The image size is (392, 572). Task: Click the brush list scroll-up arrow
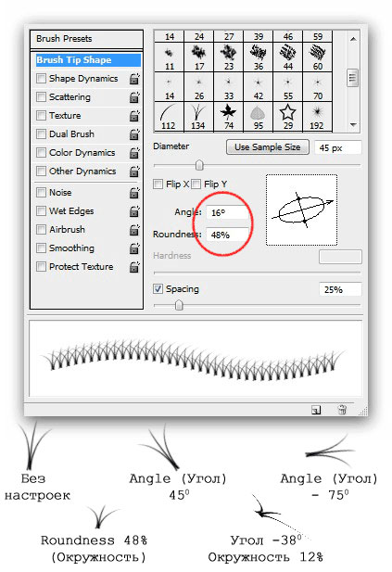tap(353, 39)
